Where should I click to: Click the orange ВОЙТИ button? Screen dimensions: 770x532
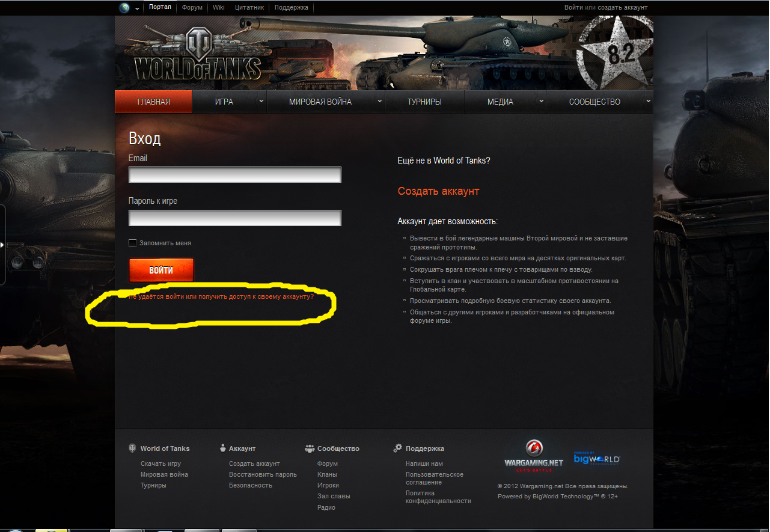point(161,270)
